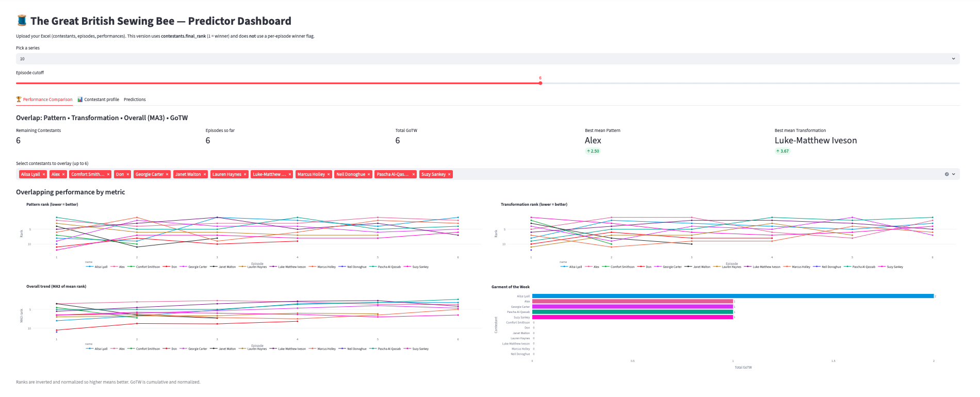Open the Predictions tab
Image resolution: width=980 pixels, height=397 pixels.
(x=135, y=100)
